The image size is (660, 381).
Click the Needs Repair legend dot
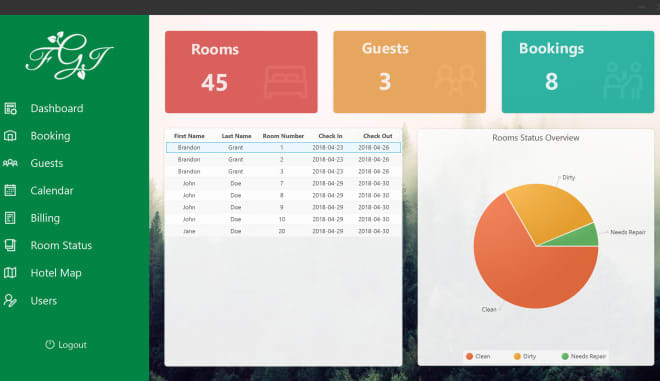click(x=565, y=356)
